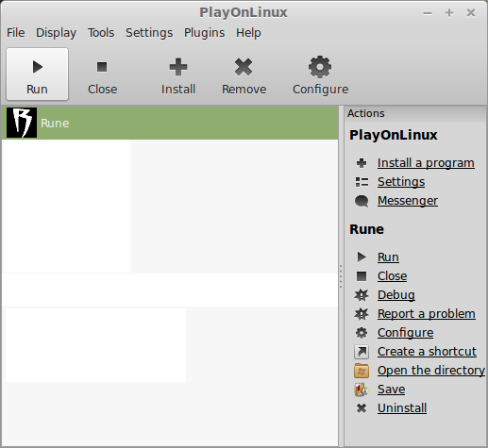
Task: Click the Remove X icon in toolbar
Action: [x=244, y=67]
